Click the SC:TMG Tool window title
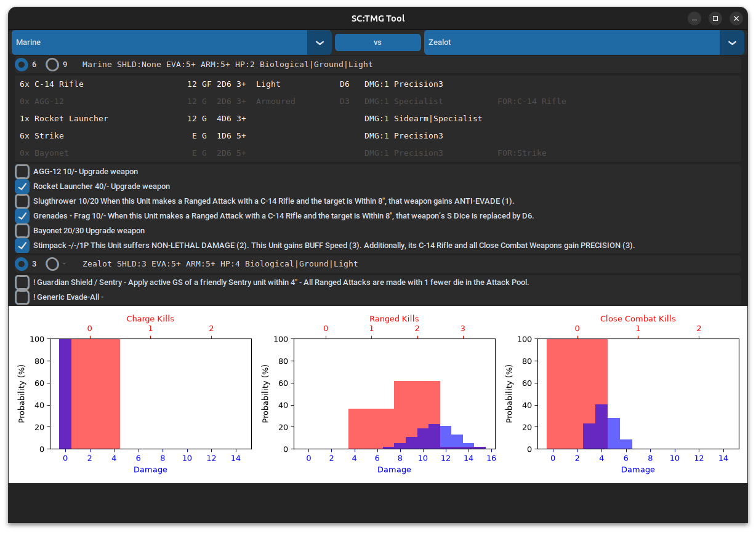Image resolution: width=756 pixels, height=533 pixels. point(378,18)
